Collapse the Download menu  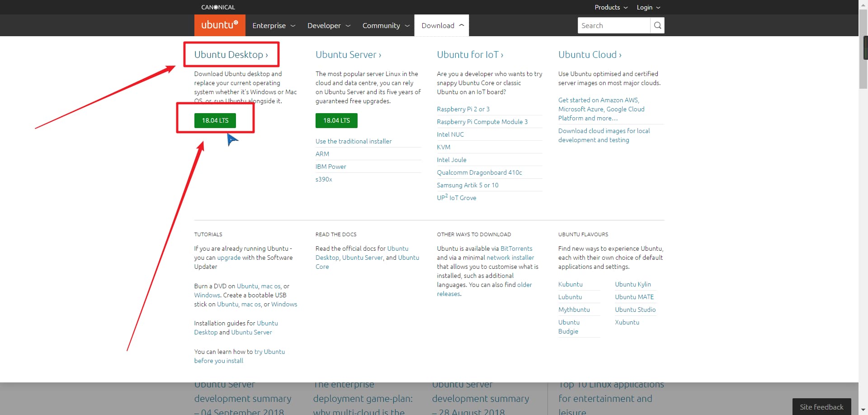[442, 25]
